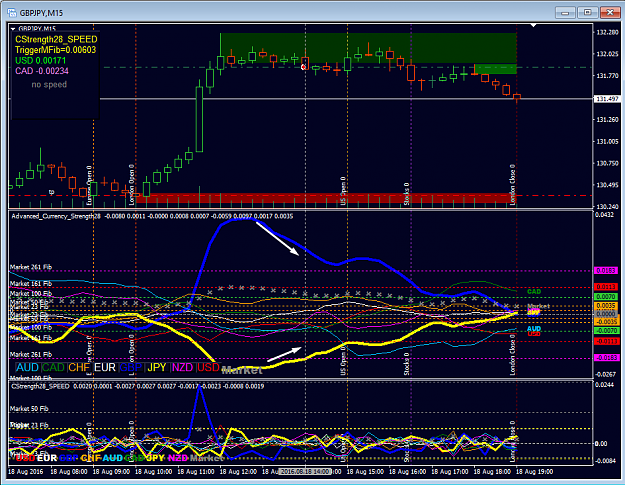
Task: Toggle the USD currency button in strength panel
Action: (x=208, y=367)
